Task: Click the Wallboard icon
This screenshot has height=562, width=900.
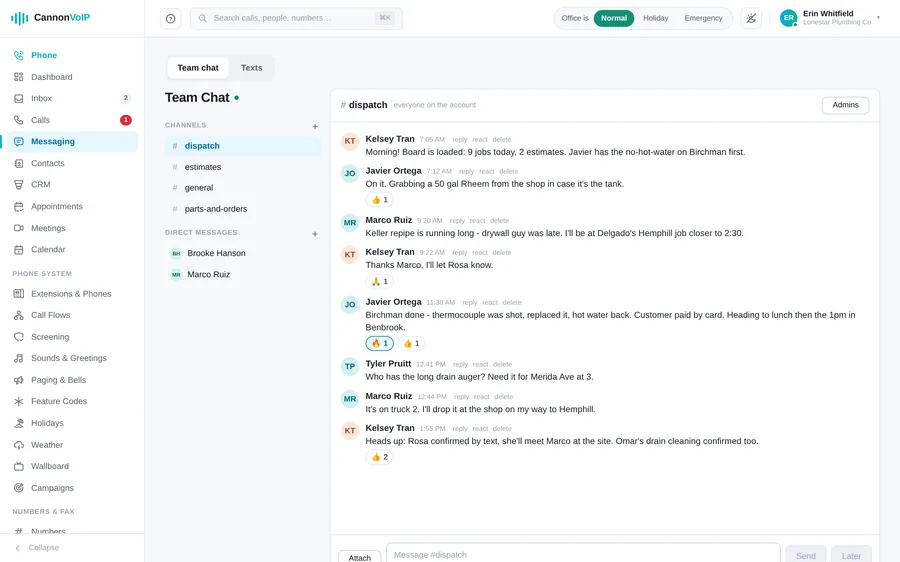Action: coord(19,466)
